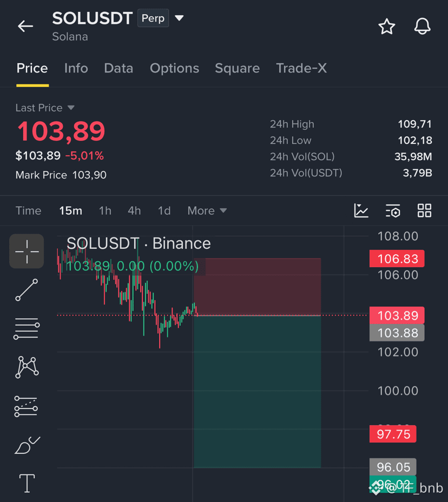Screen dimensions: 448x502
Task: Click the 24h Vol(USDT) value 3,79B
Action: [417, 173]
